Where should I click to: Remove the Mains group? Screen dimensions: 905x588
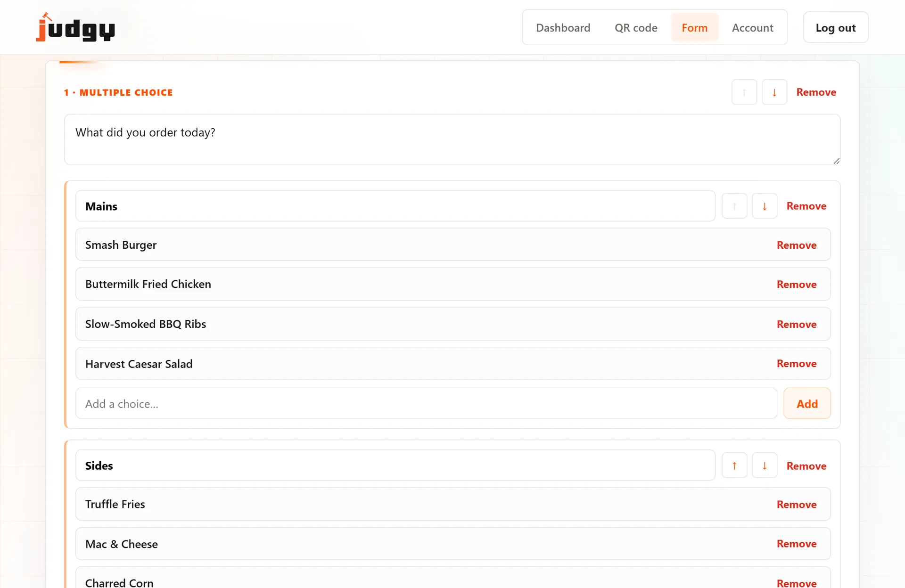pos(806,206)
